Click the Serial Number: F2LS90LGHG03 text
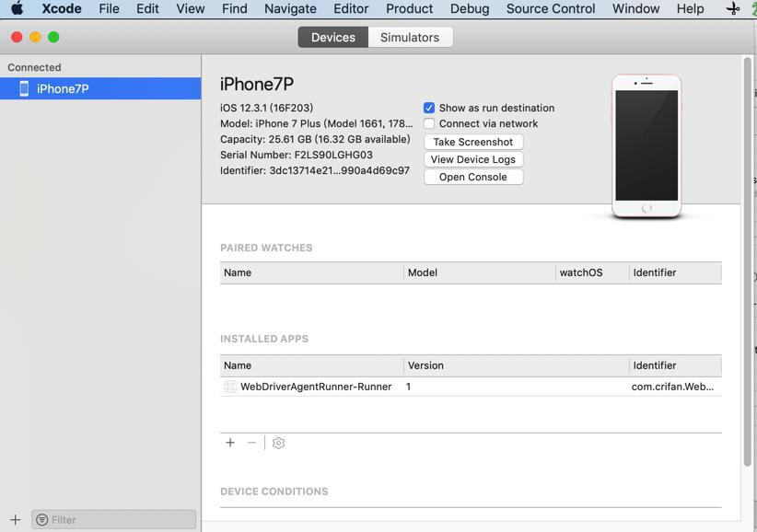This screenshot has height=532, width=757. click(x=297, y=155)
